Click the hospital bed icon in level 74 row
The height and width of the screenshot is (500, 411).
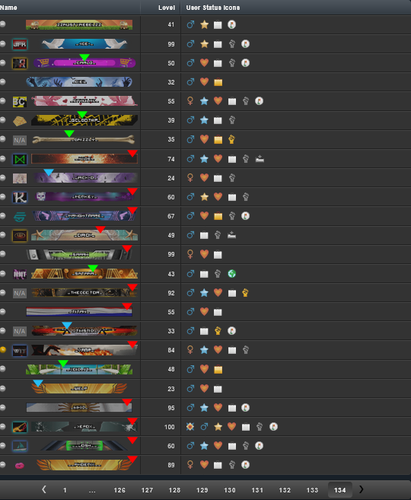[260, 159]
